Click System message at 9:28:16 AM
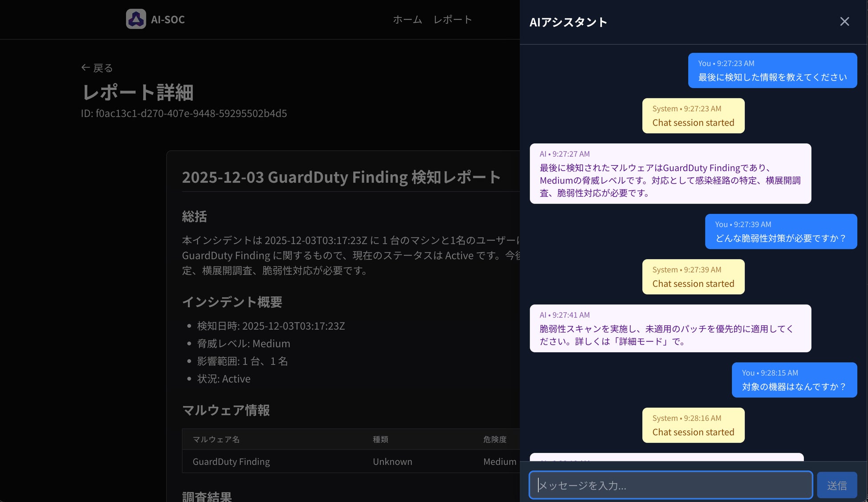 [693, 425]
